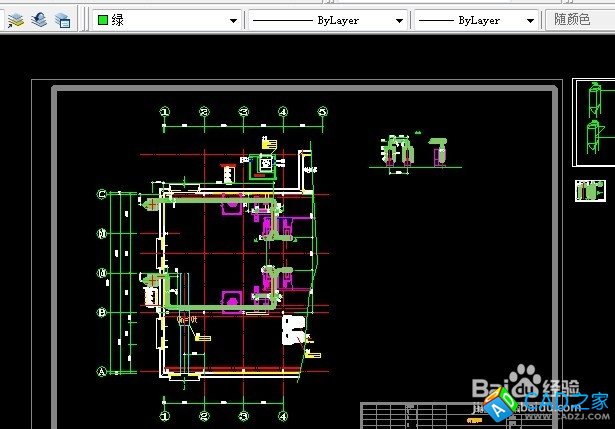Select axis bubble C left of plan
The width and height of the screenshot is (615, 429).
click(101, 195)
